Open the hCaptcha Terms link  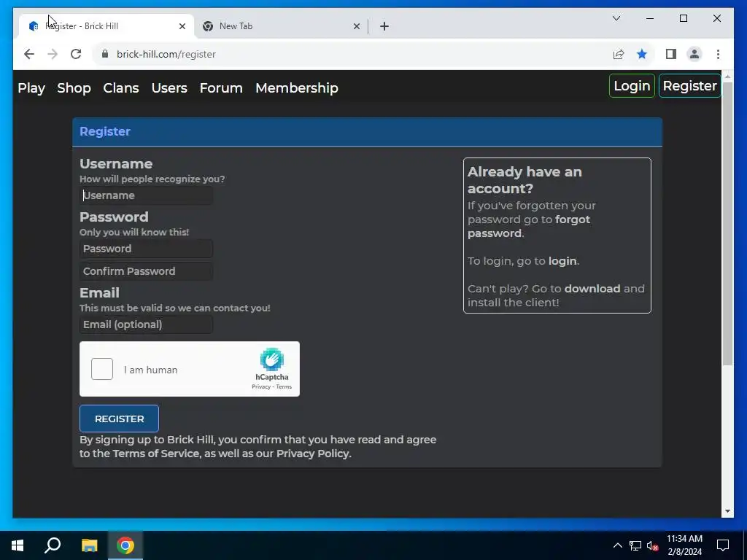click(x=284, y=386)
